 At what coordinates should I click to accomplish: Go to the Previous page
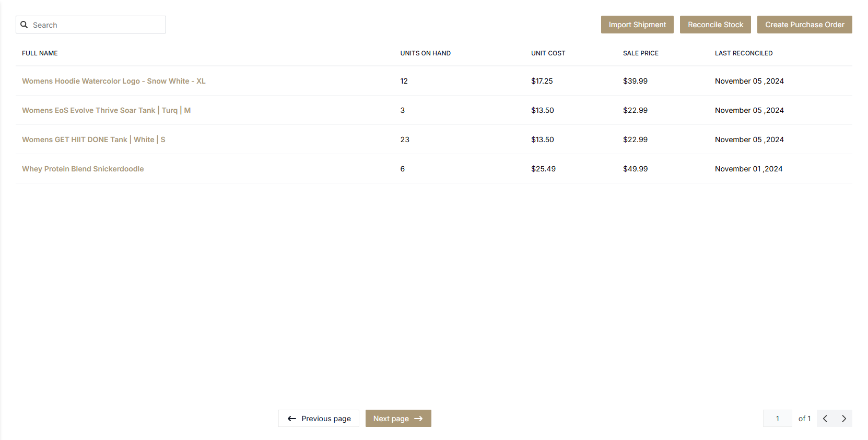tap(319, 419)
